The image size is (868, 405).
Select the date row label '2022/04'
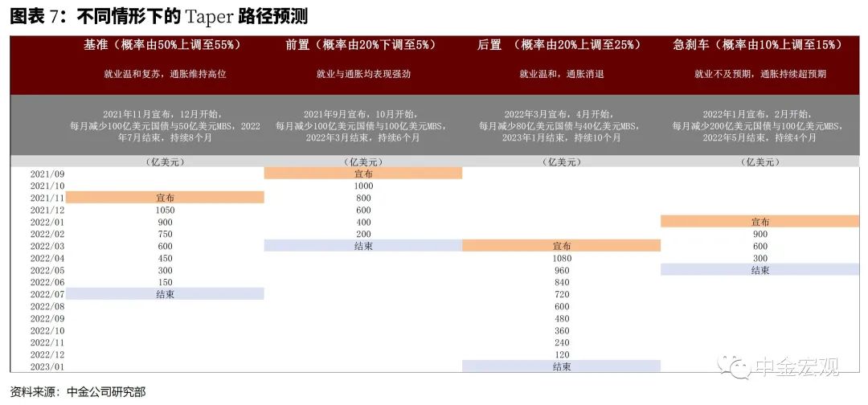pyautogui.click(x=46, y=259)
